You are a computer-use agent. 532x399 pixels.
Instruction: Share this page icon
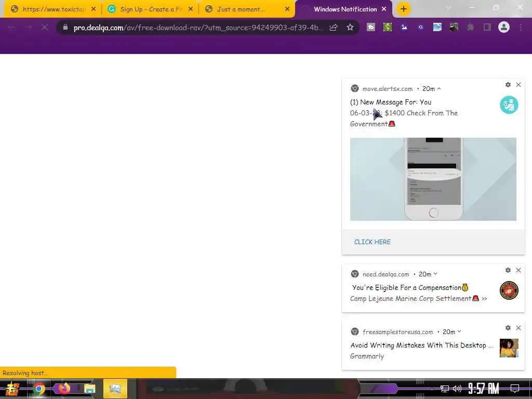(334, 28)
